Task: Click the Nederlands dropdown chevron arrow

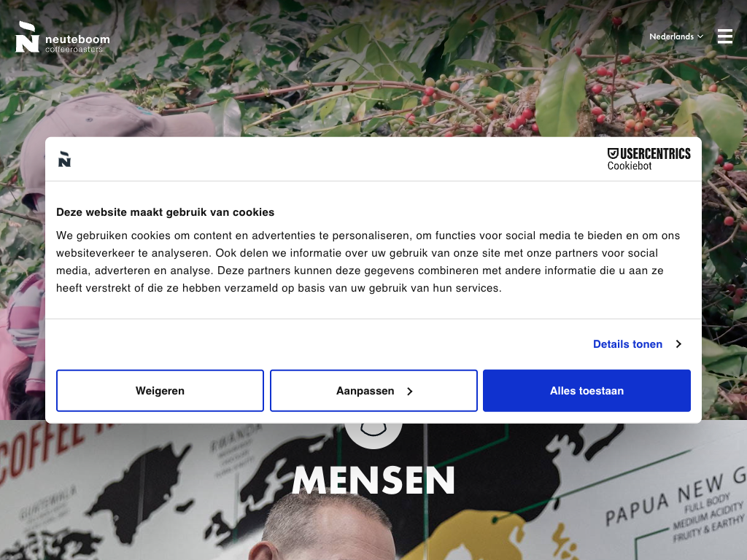Action: [700, 36]
